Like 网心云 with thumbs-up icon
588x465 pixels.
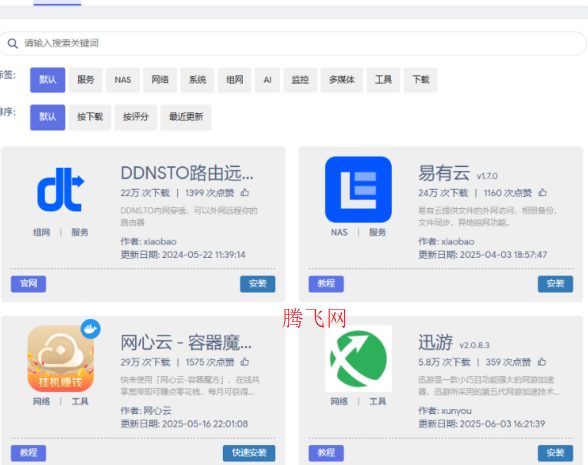[x=245, y=362]
